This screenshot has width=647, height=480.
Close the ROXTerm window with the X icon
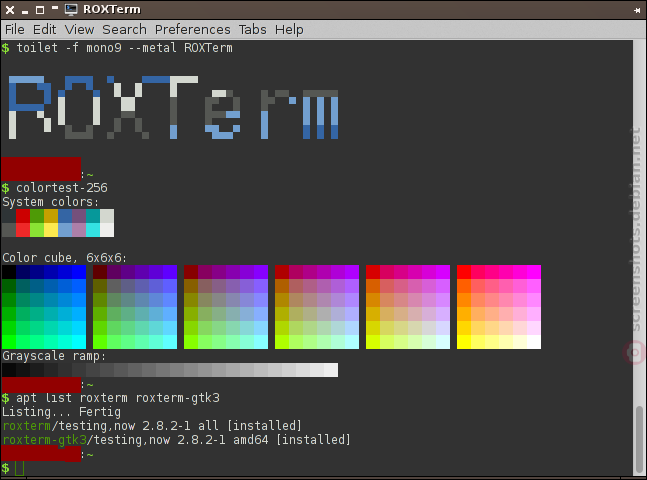tap(10, 10)
